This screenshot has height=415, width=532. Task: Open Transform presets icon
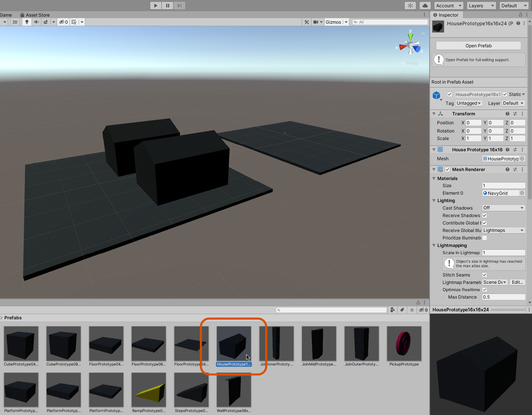click(515, 114)
